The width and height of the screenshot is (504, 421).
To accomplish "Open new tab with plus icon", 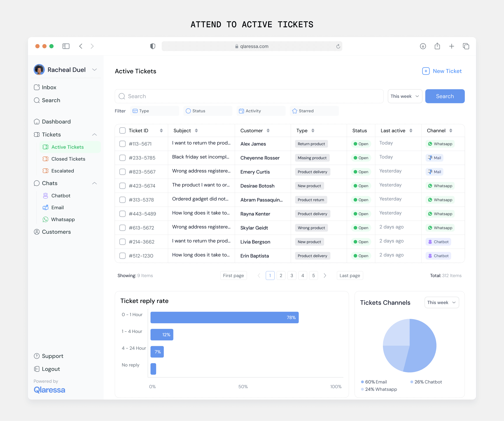I will pyautogui.click(x=452, y=46).
